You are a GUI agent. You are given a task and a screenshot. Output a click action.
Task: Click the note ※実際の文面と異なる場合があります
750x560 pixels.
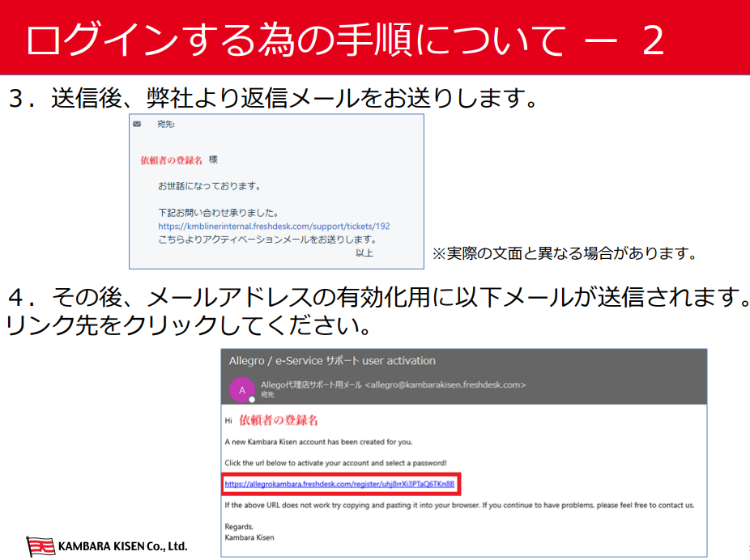(565, 253)
